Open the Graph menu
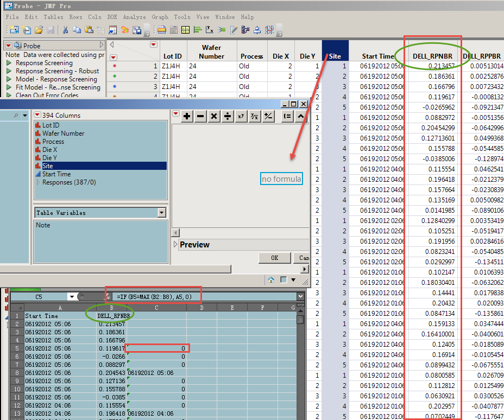Viewport: 504px width, 420px height. 160,17
